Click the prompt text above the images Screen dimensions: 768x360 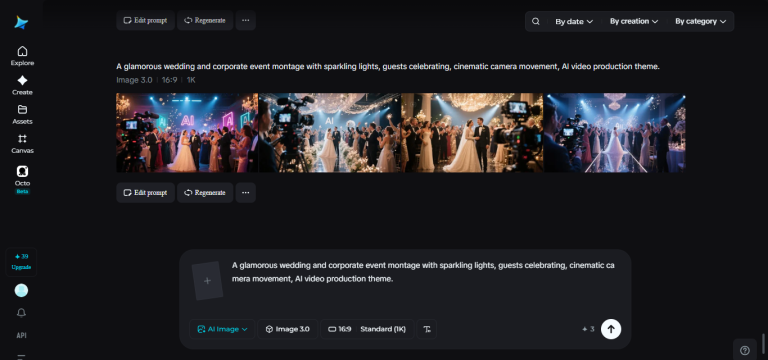click(x=388, y=67)
